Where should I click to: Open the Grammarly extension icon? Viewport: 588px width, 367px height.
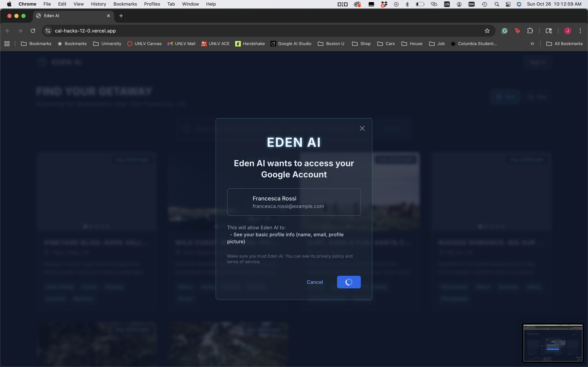click(x=505, y=31)
